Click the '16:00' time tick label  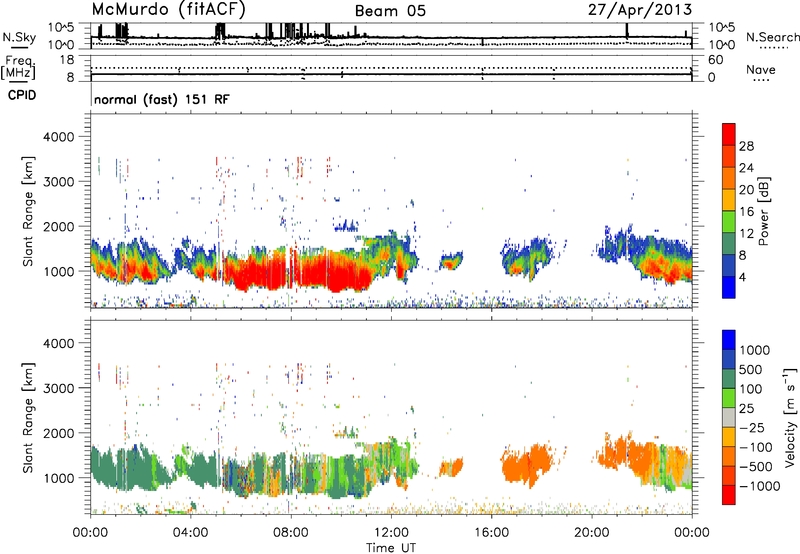pos(491,533)
